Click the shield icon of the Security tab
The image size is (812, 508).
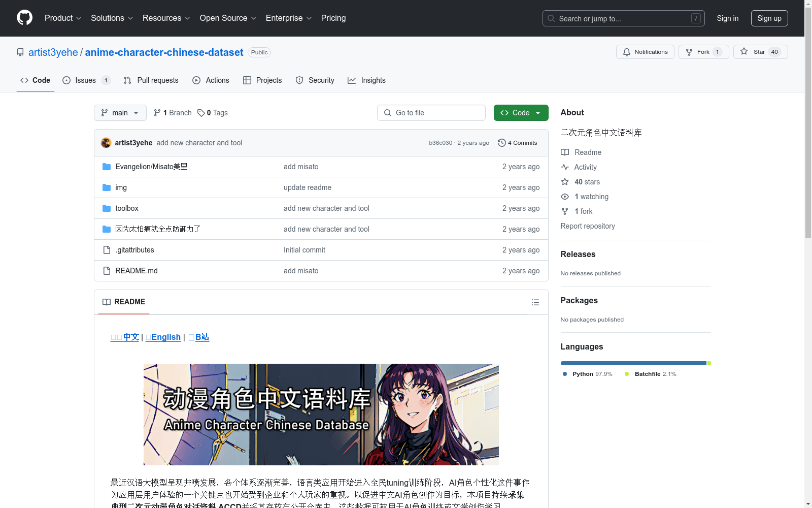pos(299,80)
